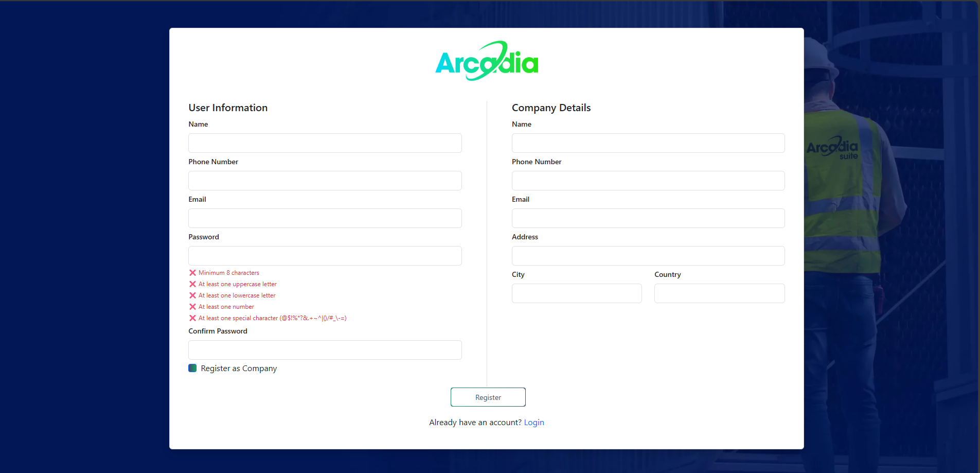This screenshot has width=980, height=473.
Task: Click the City input field
Action: 576,293
